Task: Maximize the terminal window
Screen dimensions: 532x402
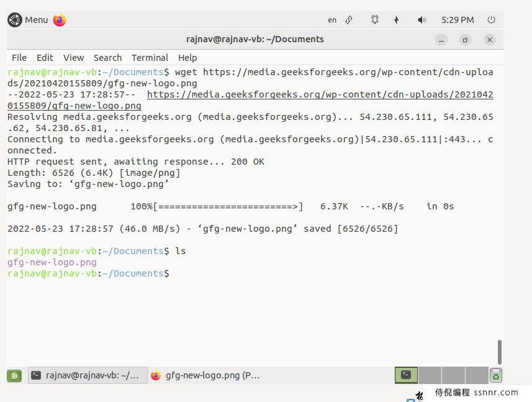Action: (x=465, y=40)
